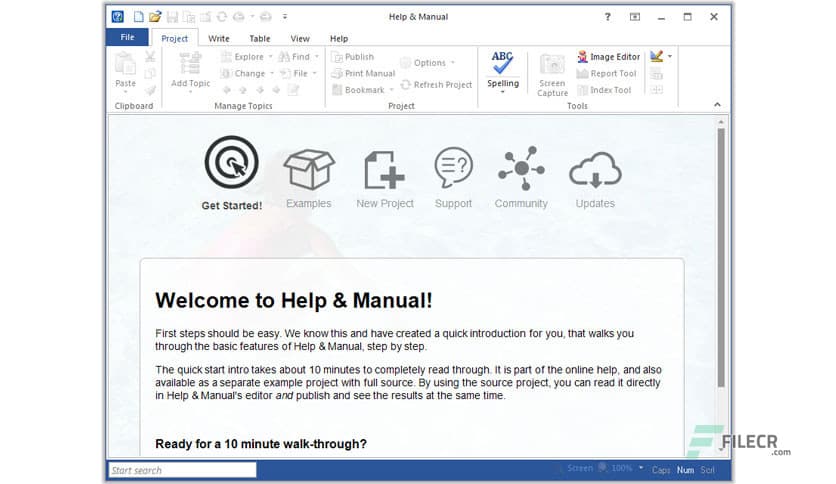Viewport: 836px width, 484px height.
Task: Click the question mark help icon in the title bar
Action: click(607, 17)
